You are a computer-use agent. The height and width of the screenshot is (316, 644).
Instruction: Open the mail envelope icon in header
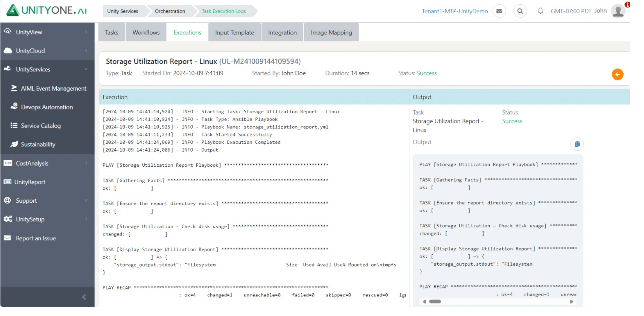[x=499, y=11]
